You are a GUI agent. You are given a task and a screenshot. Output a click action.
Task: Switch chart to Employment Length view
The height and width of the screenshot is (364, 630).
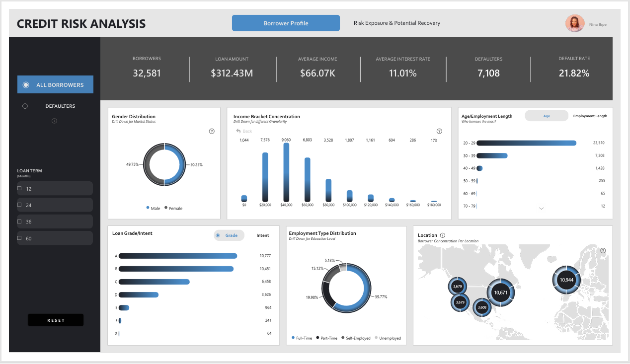point(590,116)
